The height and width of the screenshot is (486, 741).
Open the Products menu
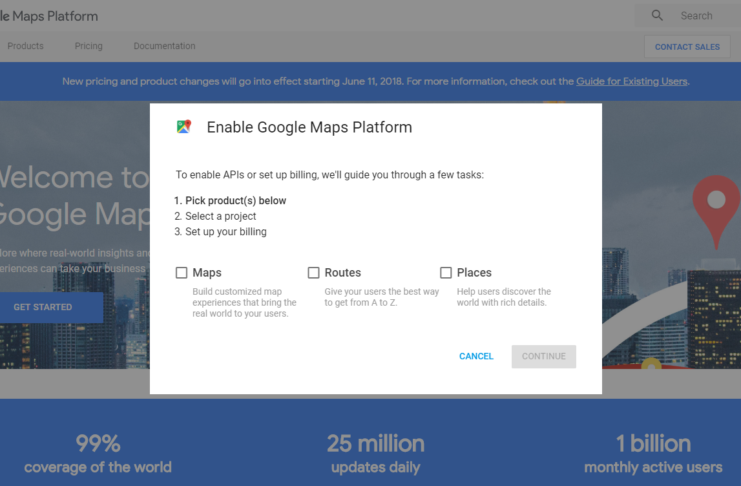click(26, 46)
